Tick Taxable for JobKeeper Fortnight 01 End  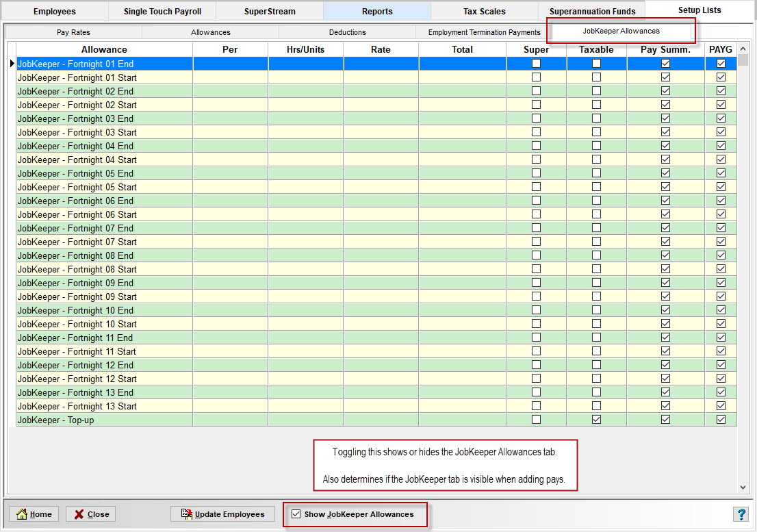[597, 64]
